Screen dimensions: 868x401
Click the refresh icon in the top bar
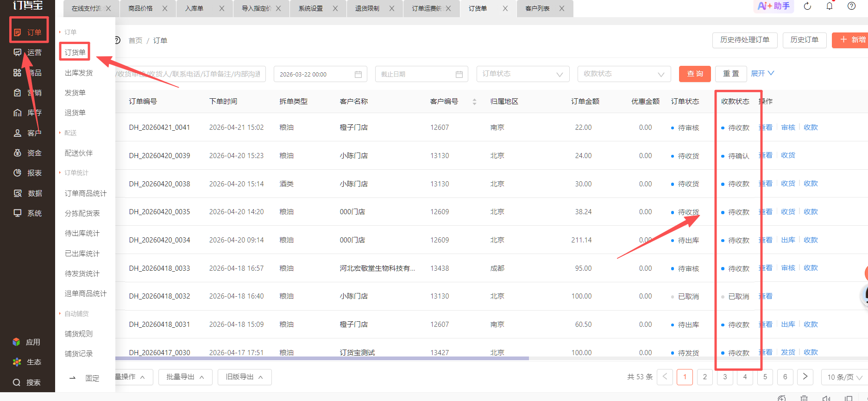(807, 6)
